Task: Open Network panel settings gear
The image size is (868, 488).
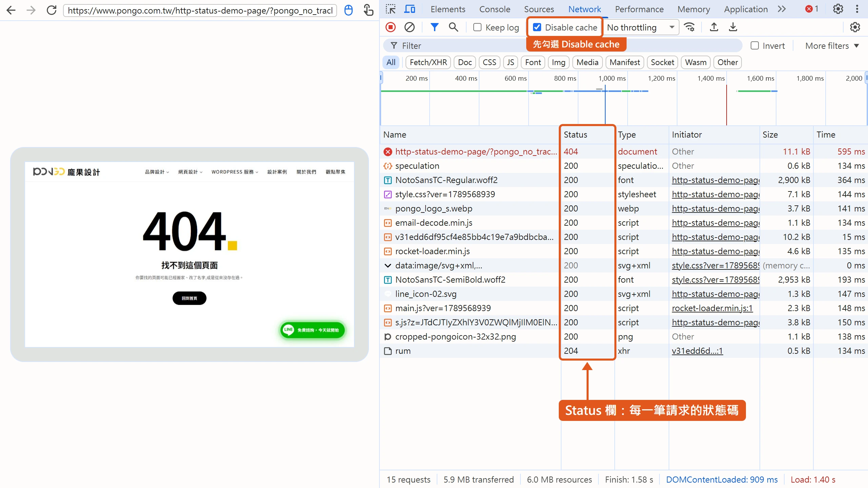Action: tap(855, 27)
